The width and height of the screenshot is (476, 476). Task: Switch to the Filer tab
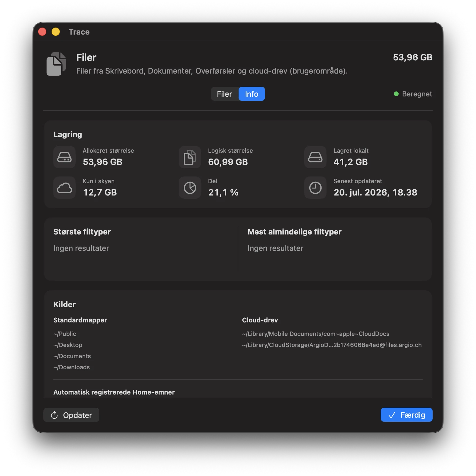click(x=225, y=94)
